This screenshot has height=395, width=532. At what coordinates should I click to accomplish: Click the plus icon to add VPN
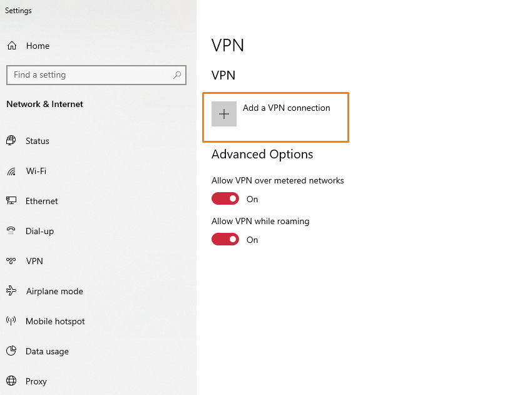click(x=223, y=114)
